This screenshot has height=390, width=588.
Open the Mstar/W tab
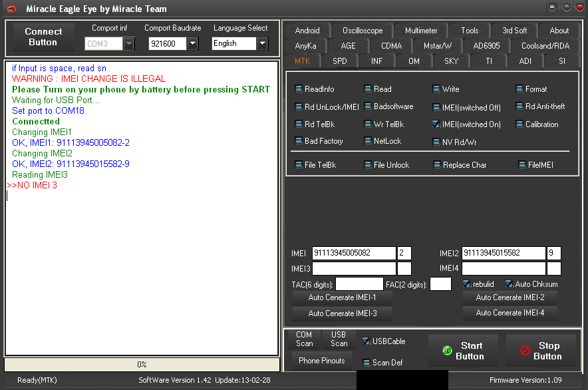[x=437, y=46]
